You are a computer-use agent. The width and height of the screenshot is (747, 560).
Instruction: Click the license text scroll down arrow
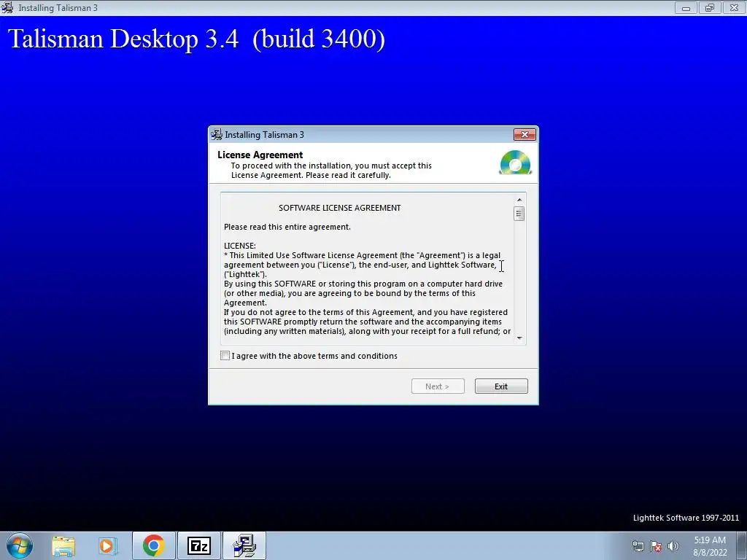519,338
